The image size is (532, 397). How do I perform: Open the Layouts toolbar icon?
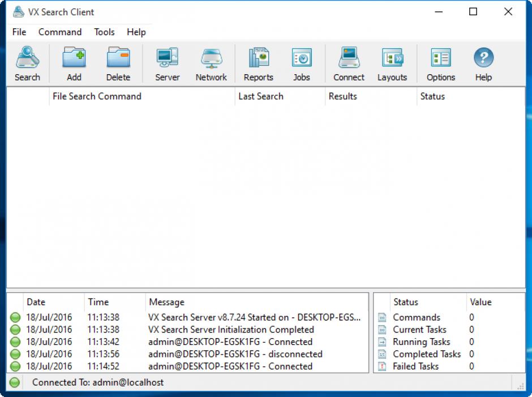tap(392, 58)
